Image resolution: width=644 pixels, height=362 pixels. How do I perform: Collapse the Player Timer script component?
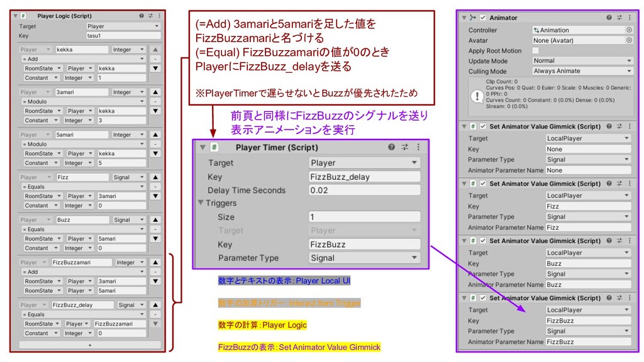pyautogui.click(x=203, y=147)
